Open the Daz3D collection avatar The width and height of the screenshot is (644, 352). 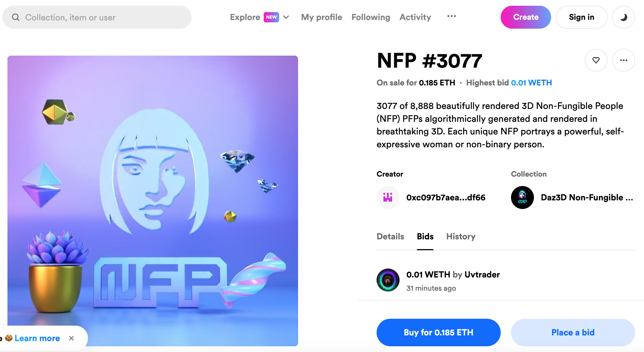[522, 197]
